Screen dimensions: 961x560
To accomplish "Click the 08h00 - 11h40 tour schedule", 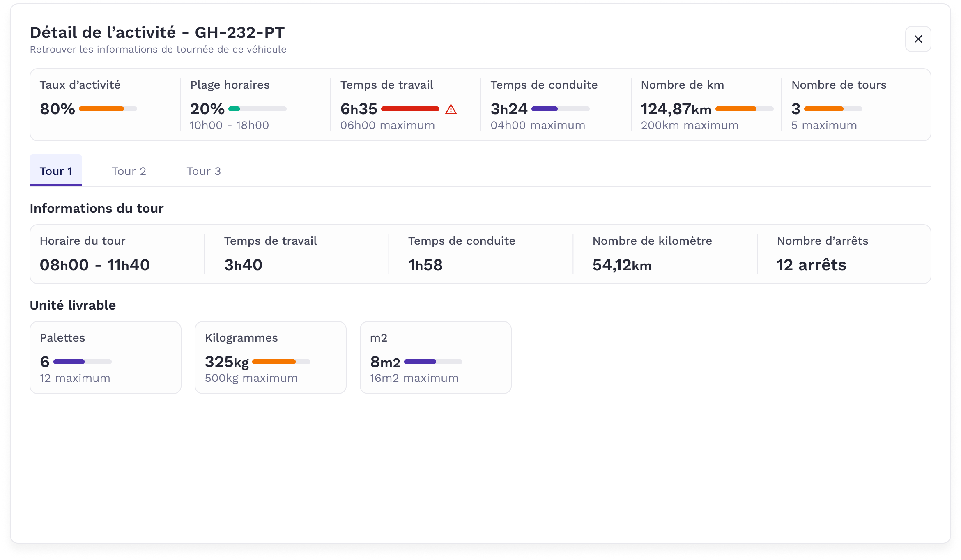I will tap(95, 265).
